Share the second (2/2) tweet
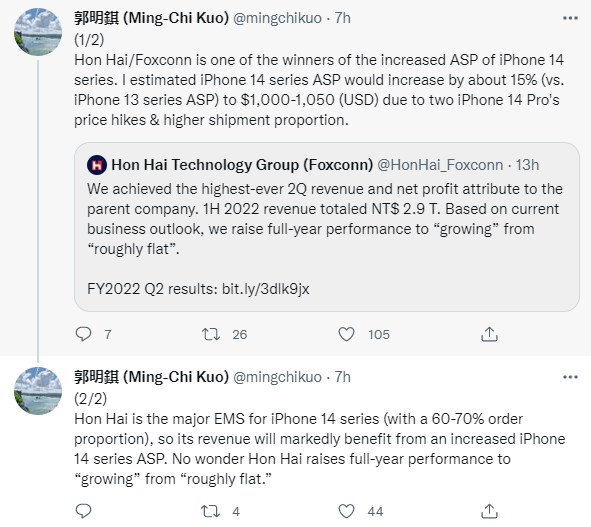591x527 pixels. click(x=489, y=511)
